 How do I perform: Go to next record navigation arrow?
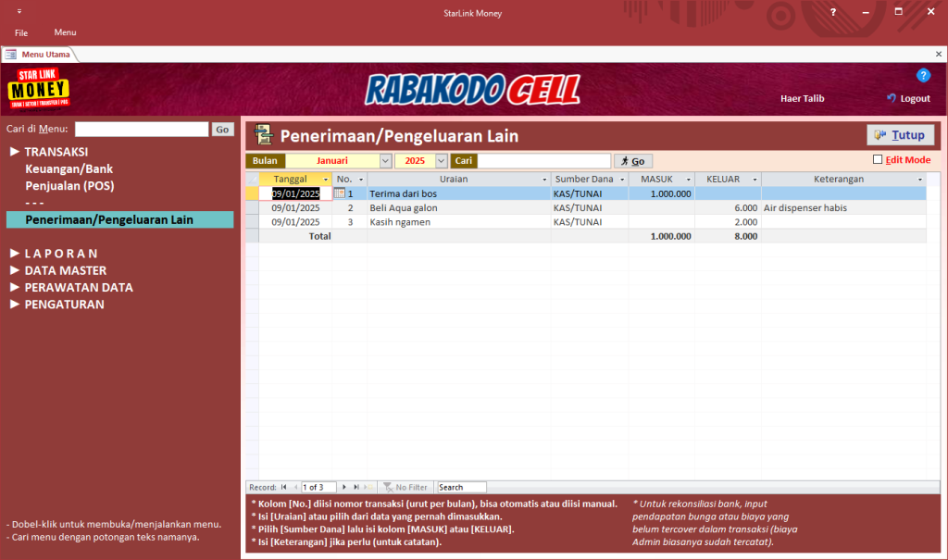(x=344, y=488)
